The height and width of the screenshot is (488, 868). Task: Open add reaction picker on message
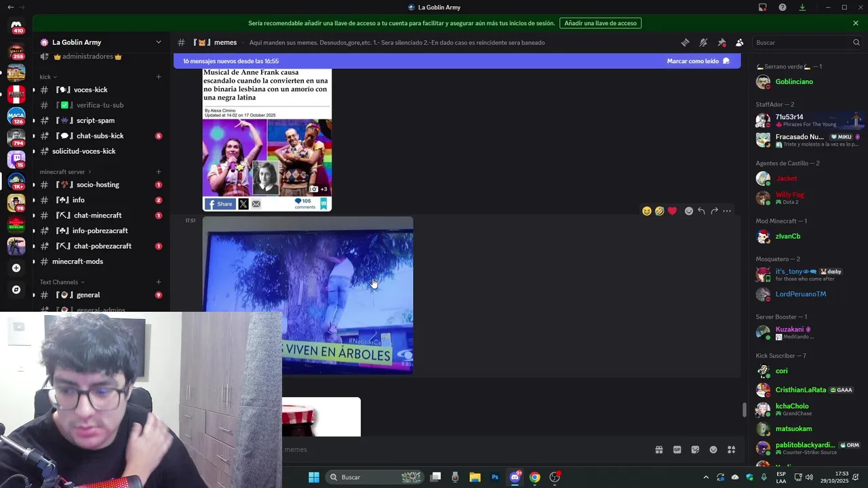click(x=689, y=211)
